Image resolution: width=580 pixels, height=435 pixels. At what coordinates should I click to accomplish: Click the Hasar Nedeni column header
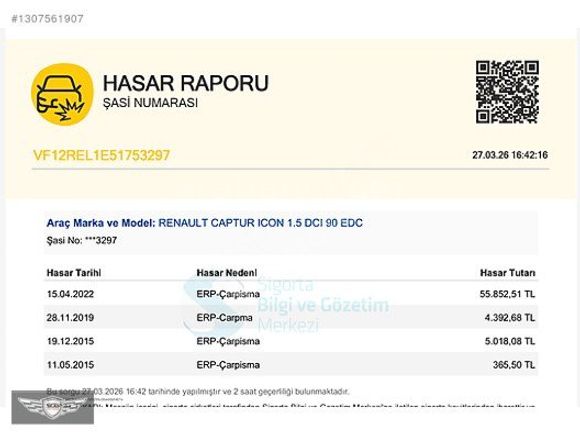coord(226,273)
